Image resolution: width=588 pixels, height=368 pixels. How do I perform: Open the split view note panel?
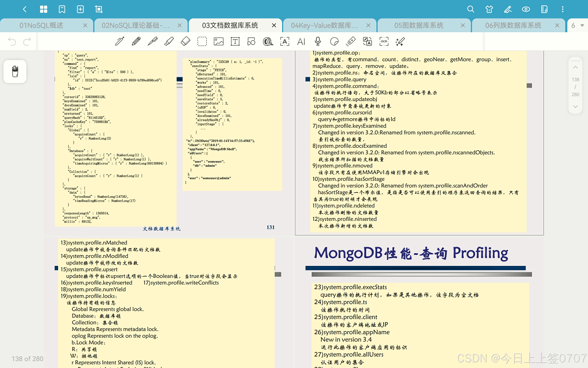pyautogui.click(x=544, y=9)
